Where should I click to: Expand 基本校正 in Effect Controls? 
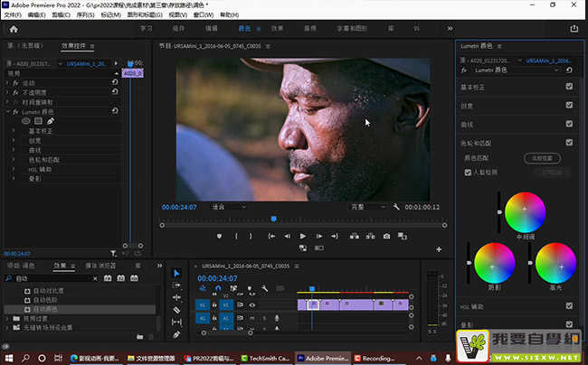[14, 131]
